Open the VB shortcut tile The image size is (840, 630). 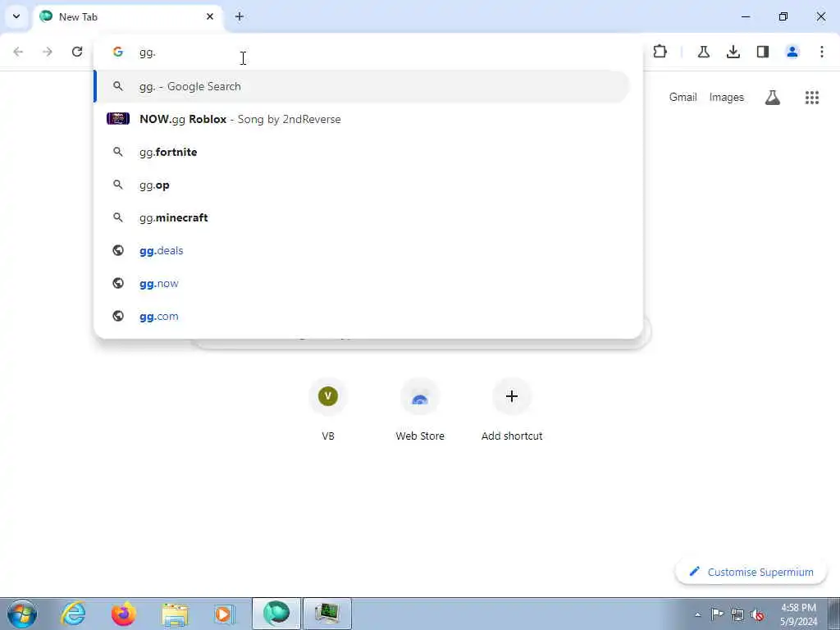pos(328,410)
